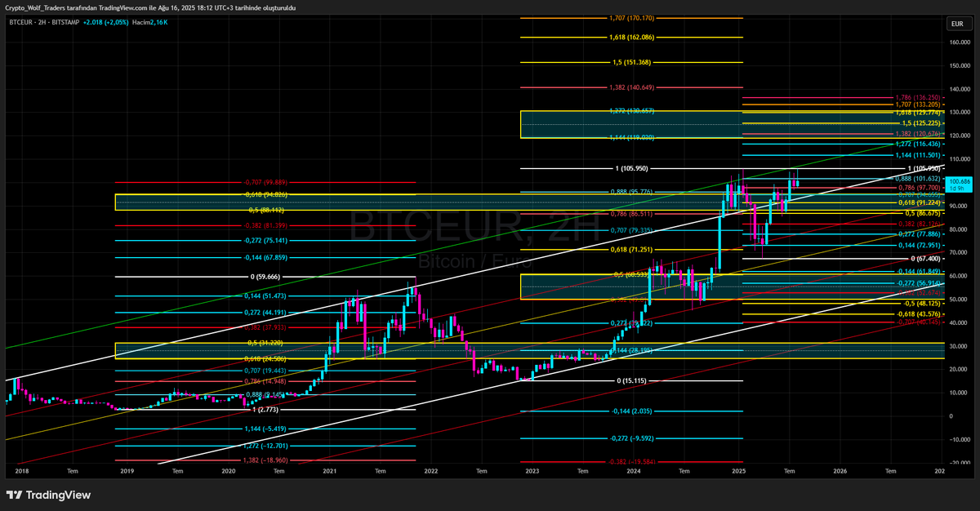Select the 0,707 (19.443) Fibonacci label
The height and width of the screenshot is (511, 980).
click(x=265, y=371)
